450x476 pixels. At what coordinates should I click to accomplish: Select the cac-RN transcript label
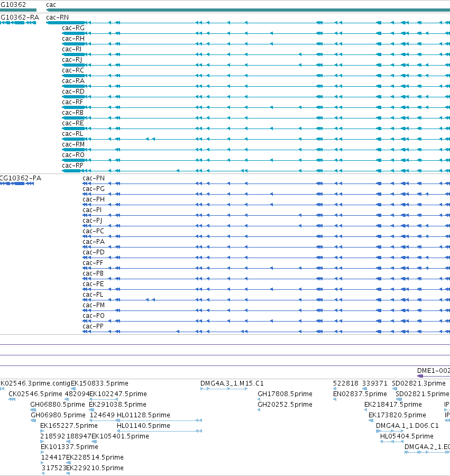coord(57,17)
